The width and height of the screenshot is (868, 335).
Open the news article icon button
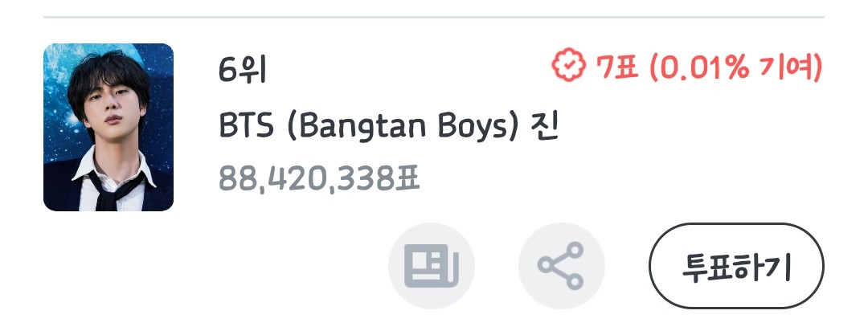432,266
